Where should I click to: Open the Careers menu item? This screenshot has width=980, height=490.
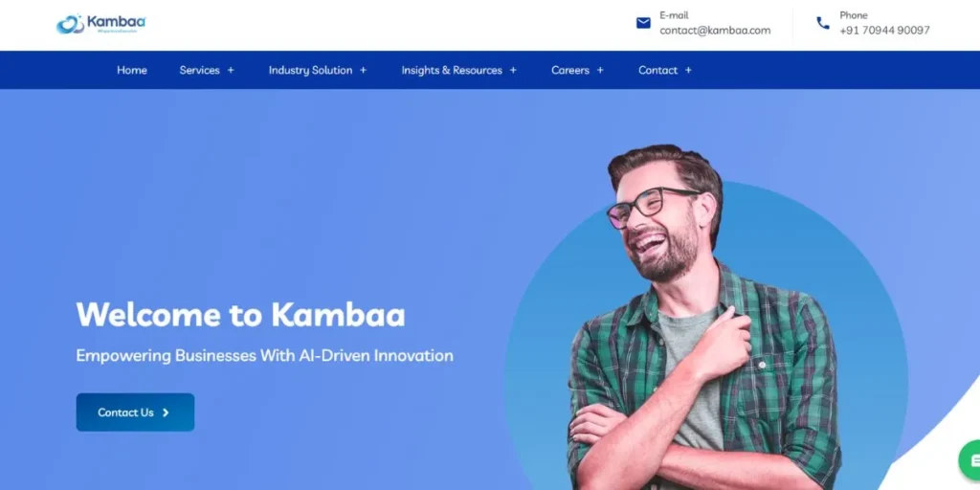(570, 70)
